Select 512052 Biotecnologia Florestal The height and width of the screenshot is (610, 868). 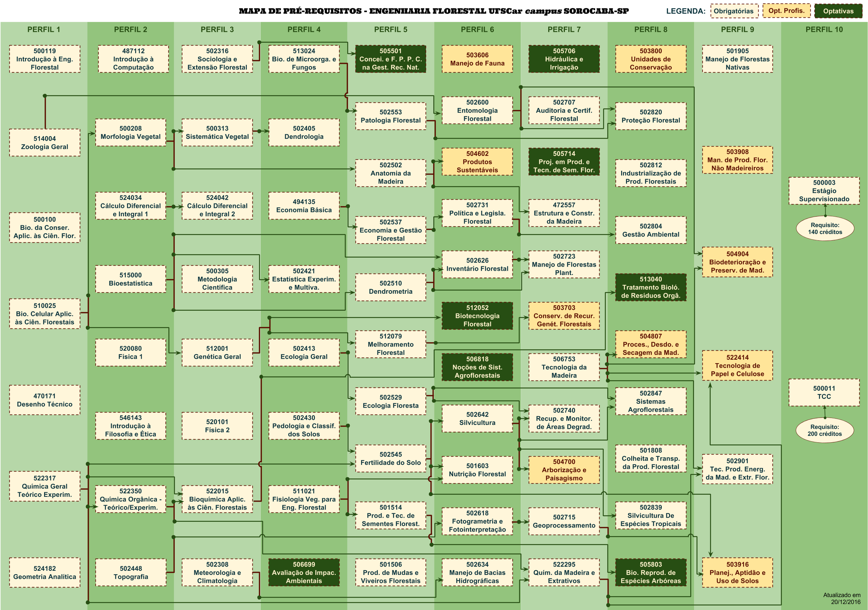(477, 316)
